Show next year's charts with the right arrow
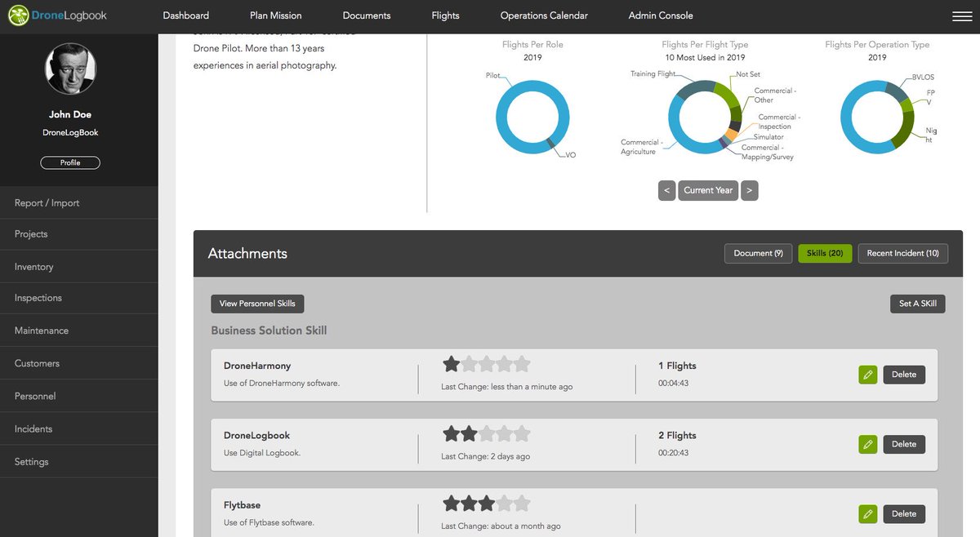The image size is (980, 537). 749,189
